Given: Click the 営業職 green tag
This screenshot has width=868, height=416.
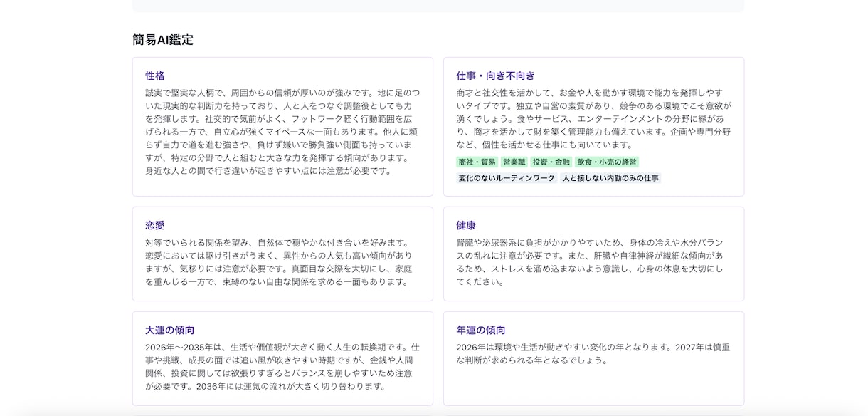Looking at the screenshot, I should [x=514, y=162].
